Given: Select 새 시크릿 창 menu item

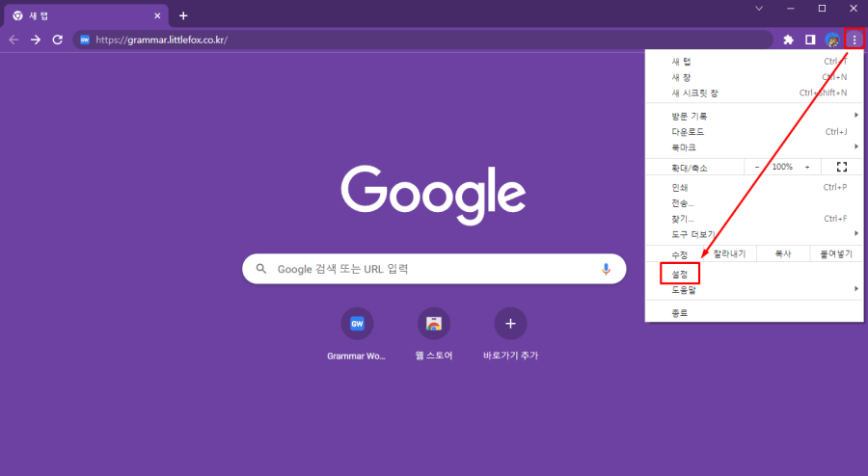Looking at the screenshot, I should (754, 93).
